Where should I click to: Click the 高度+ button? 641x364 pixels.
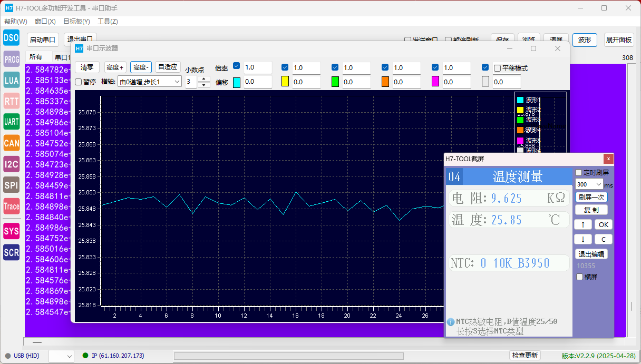(x=114, y=67)
